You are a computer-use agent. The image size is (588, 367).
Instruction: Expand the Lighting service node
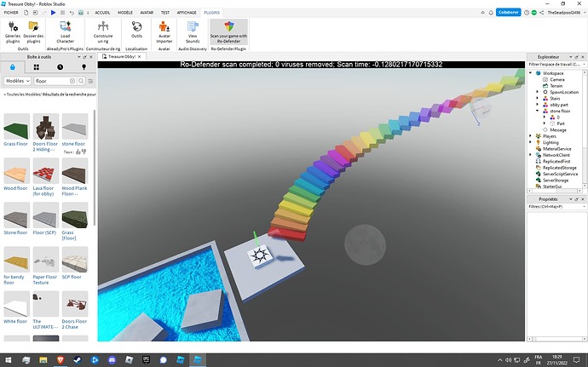tap(531, 142)
